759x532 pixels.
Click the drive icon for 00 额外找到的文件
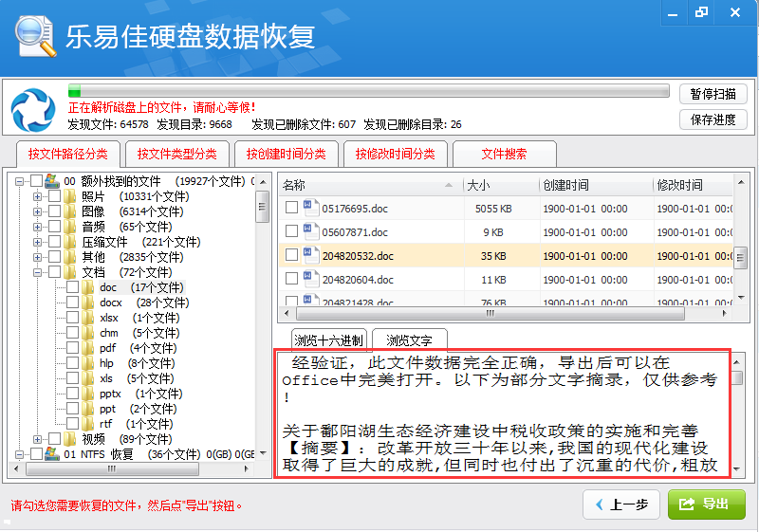click(53, 181)
